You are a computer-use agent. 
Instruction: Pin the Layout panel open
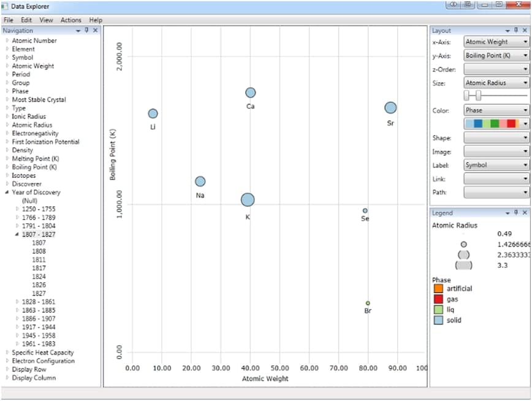pos(516,30)
